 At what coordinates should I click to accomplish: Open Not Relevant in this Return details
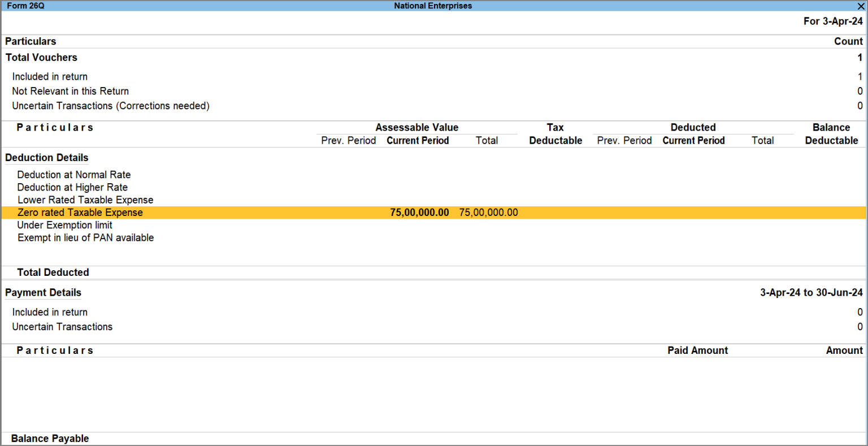70,91
